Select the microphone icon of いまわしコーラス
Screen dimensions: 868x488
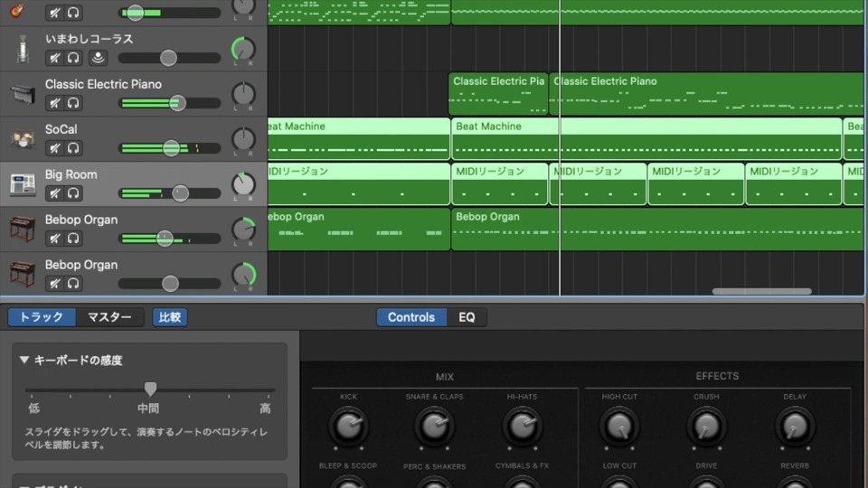click(x=23, y=49)
